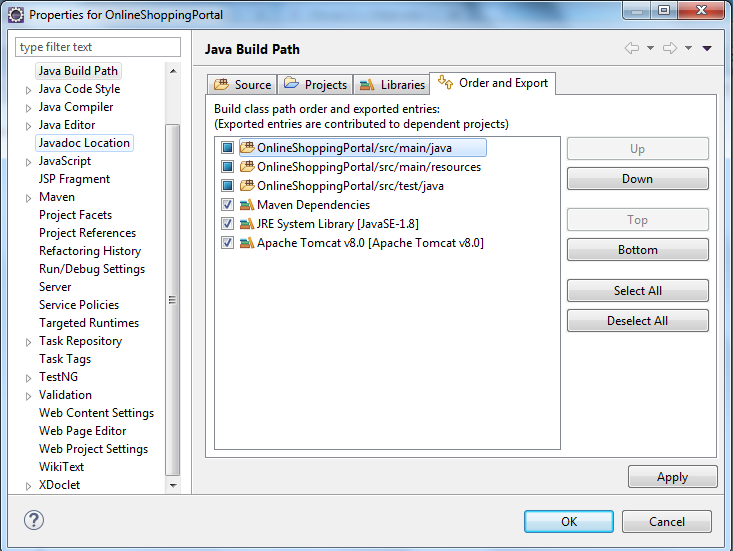Screen dimensions: 733x551
Task: Click the Maven Dependencies library icon
Action: point(247,205)
